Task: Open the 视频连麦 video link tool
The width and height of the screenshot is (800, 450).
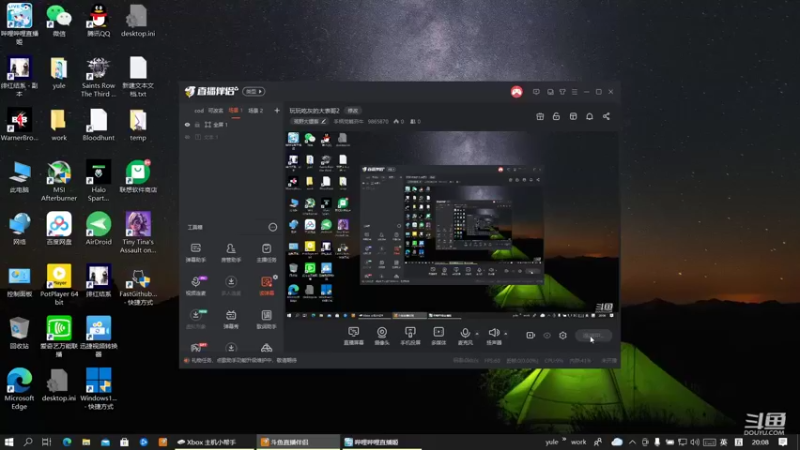Action: tap(195, 286)
